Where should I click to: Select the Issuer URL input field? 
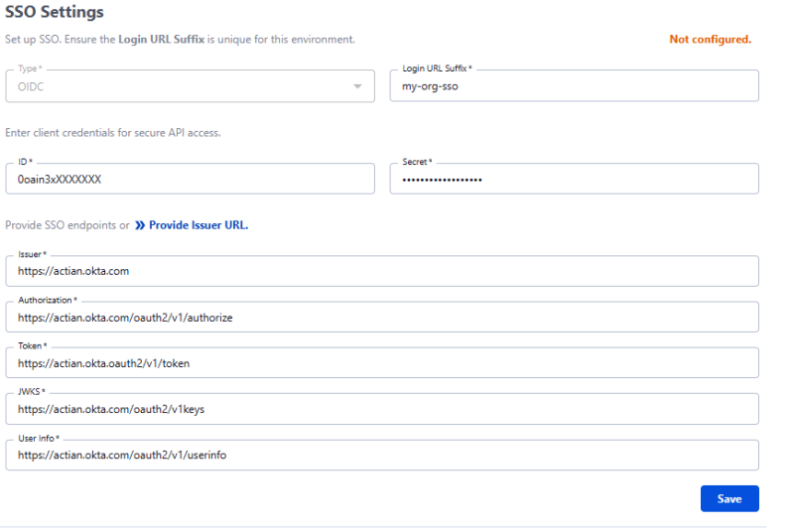tap(382, 271)
